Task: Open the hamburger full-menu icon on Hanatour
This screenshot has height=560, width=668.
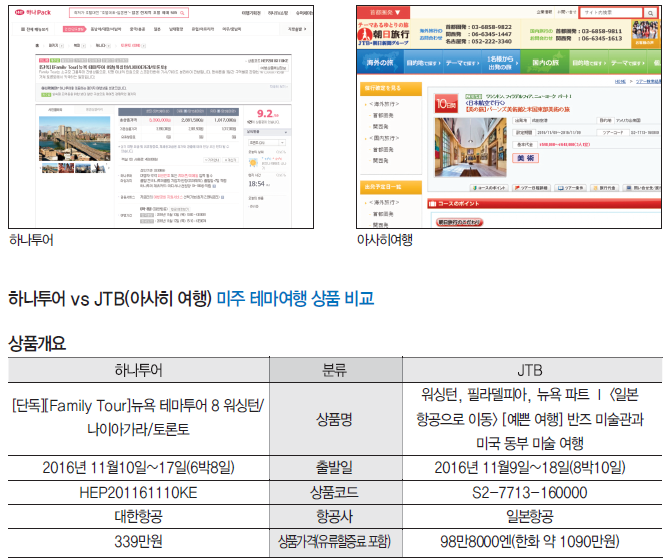Action: click(x=23, y=29)
